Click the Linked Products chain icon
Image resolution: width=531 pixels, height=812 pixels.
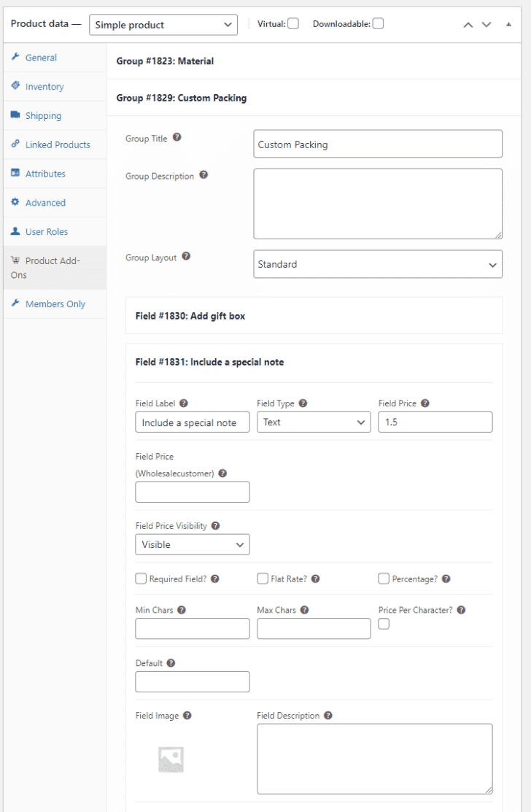click(16, 144)
